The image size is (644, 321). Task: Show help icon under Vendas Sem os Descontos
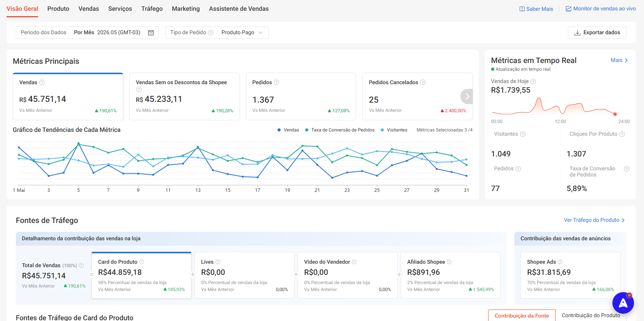(139, 89)
